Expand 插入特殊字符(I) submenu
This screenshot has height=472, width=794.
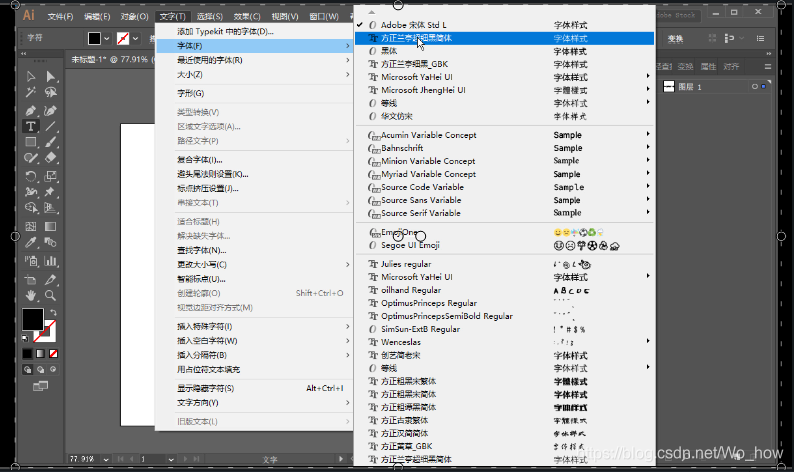coord(254,327)
